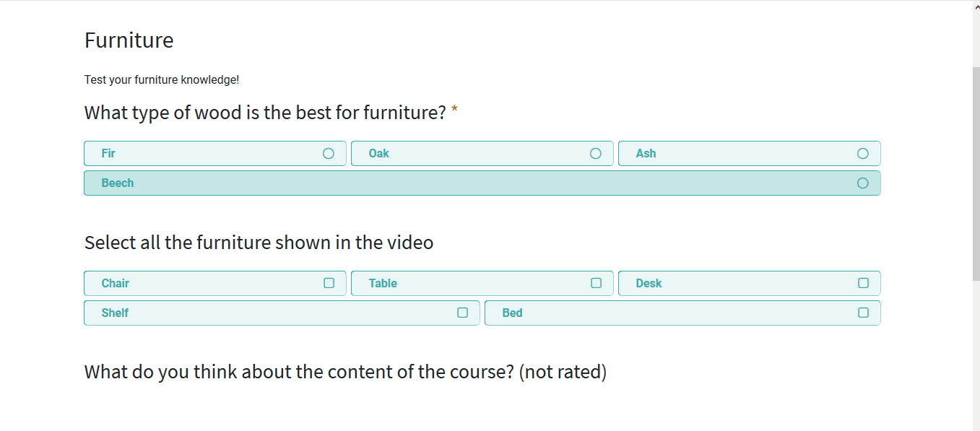Viewport: 980px width, 431px height.
Task: Tick the Chair checkbox
Action: pyautogui.click(x=329, y=283)
